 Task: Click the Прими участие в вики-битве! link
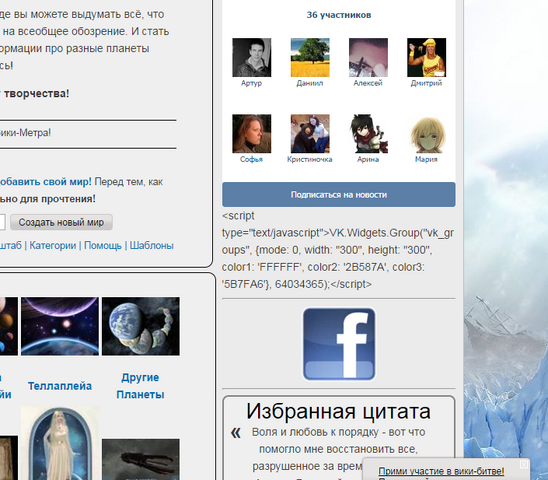tap(441, 471)
